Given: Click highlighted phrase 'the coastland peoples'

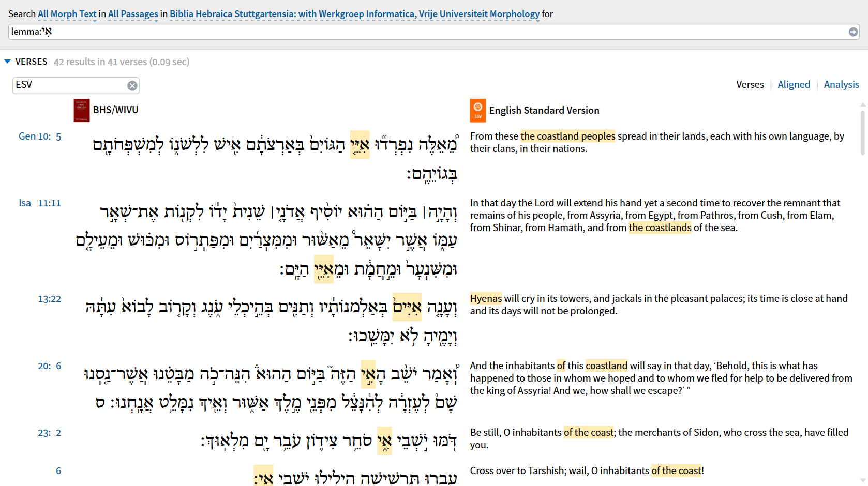Looking at the screenshot, I should (x=568, y=136).
